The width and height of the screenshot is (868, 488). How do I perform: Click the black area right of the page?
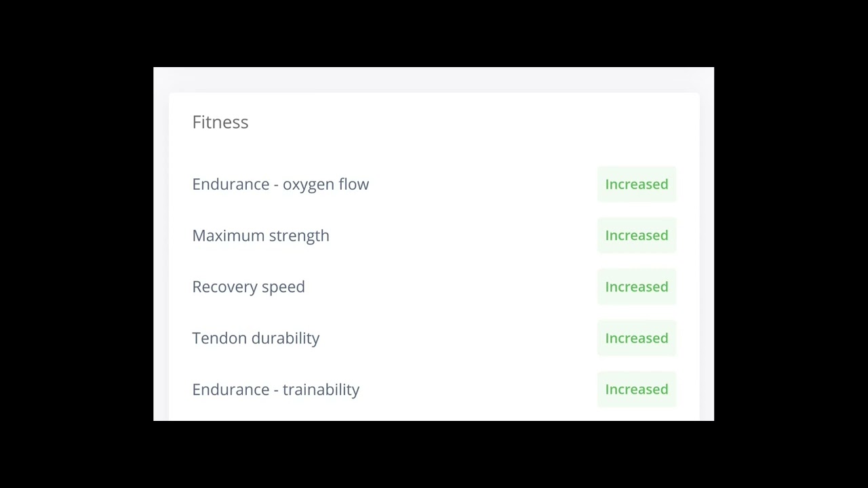pyautogui.click(x=791, y=244)
